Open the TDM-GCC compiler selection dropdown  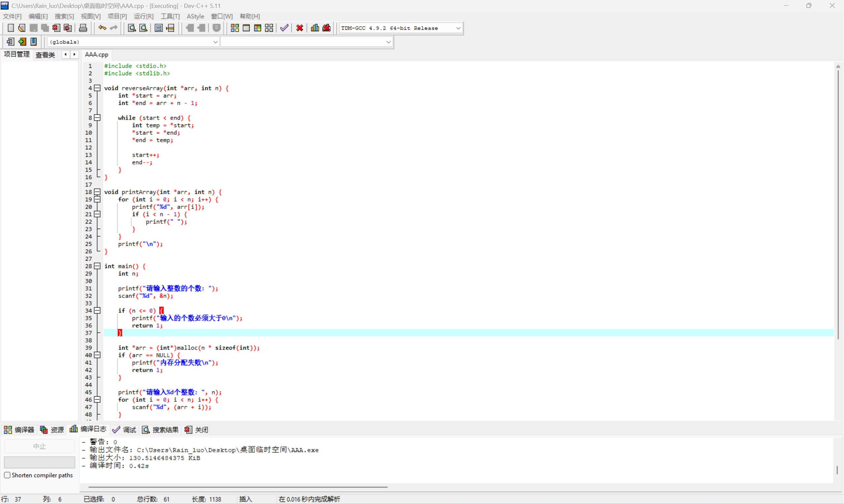click(x=458, y=28)
